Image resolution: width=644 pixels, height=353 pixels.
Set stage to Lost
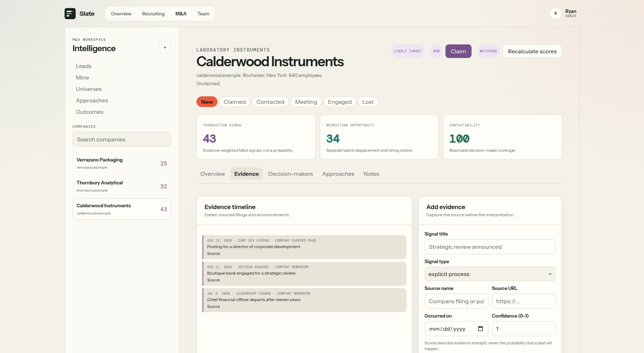click(x=368, y=102)
